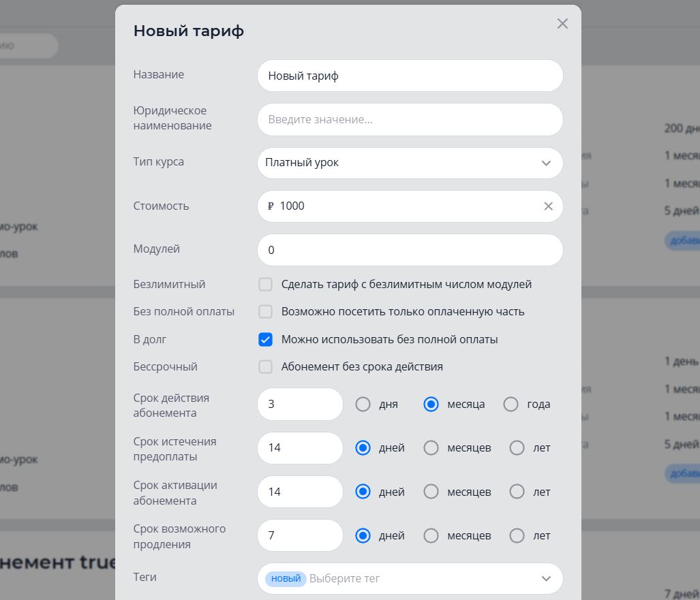700x600 pixels.
Task: Clear the Стоимость field value
Action: tap(548, 206)
